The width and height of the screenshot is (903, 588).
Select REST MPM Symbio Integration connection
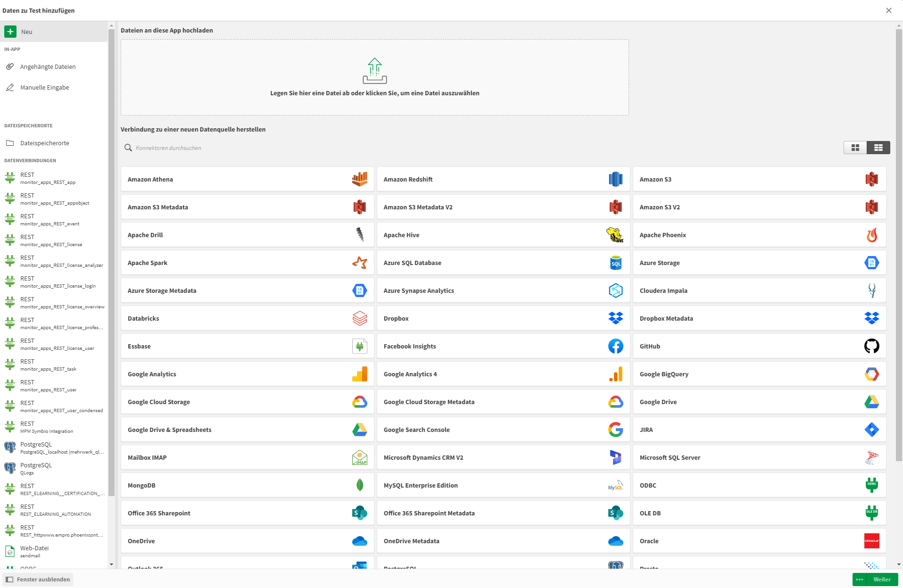tap(54, 427)
